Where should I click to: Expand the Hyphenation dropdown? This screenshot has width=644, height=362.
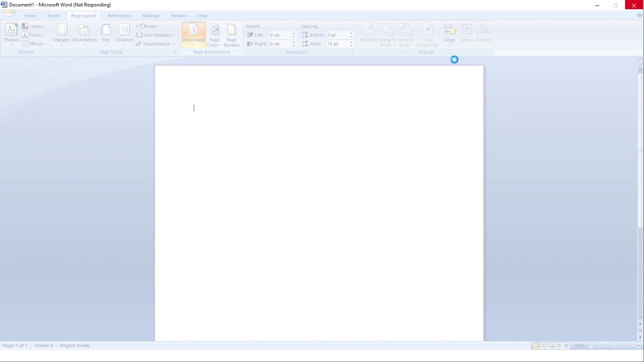pos(155,44)
